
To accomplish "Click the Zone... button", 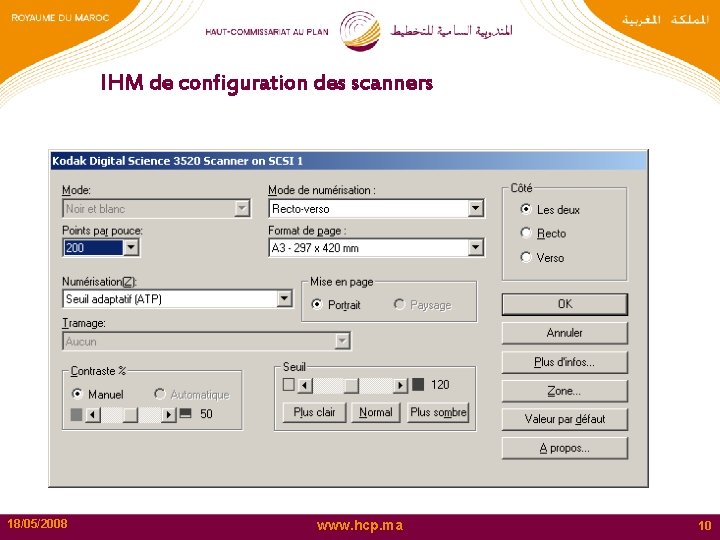I will 564,391.
